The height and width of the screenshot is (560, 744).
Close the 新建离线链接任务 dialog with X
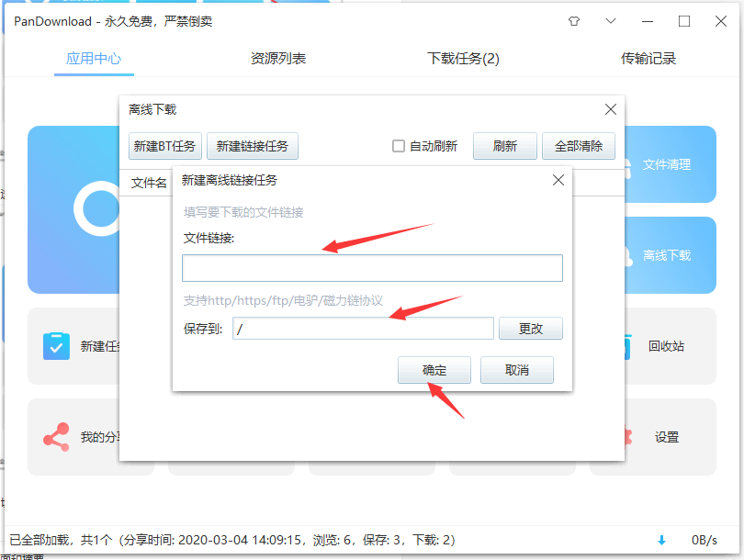click(x=558, y=180)
